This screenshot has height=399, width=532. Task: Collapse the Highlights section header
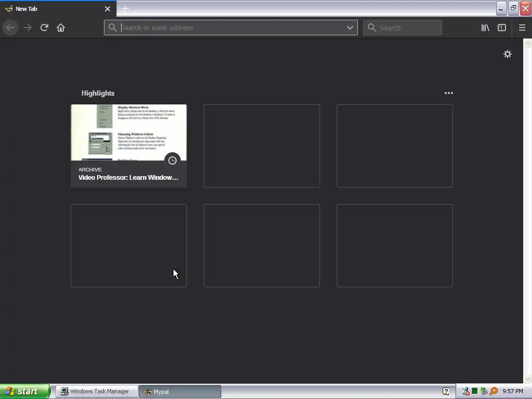98,93
